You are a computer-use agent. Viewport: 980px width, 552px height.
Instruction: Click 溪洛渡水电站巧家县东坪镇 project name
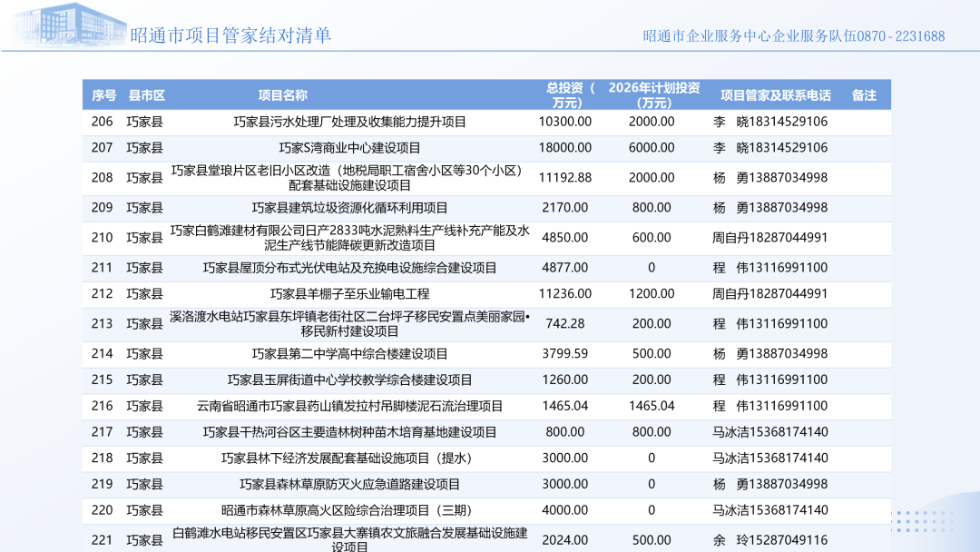click(x=349, y=324)
